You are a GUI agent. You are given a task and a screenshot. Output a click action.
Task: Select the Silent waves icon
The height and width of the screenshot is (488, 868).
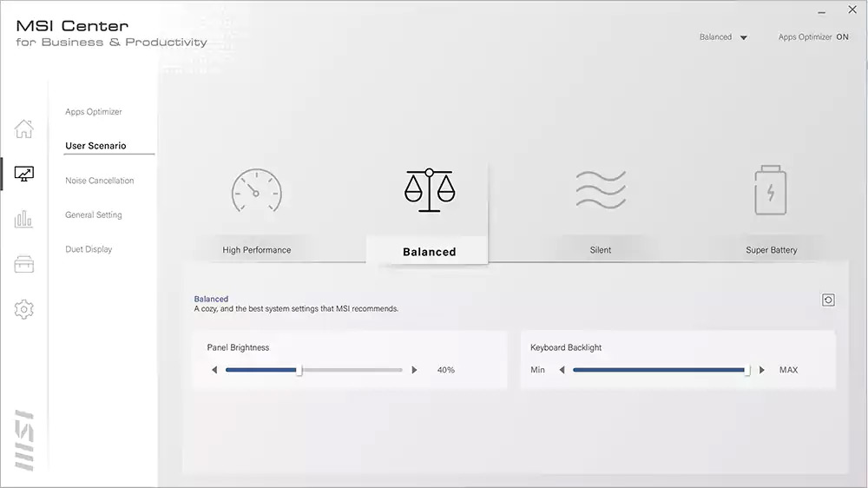coord(601,190)
